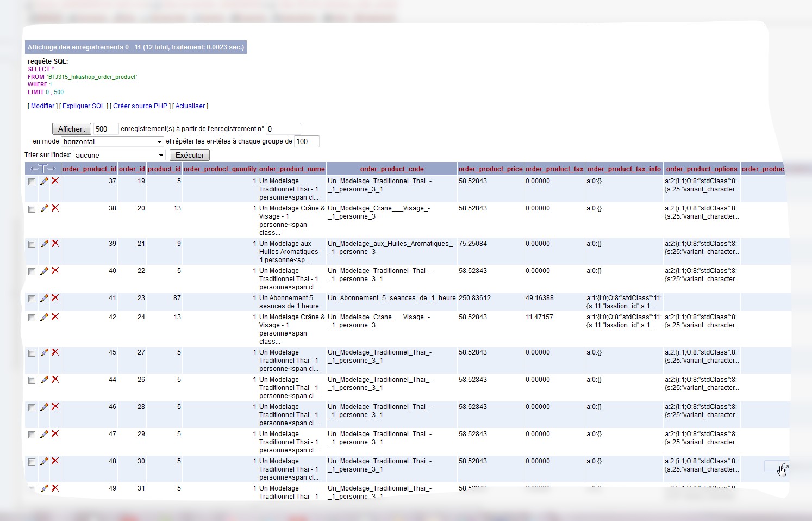Edit the row with order_product_id 49

44,488
